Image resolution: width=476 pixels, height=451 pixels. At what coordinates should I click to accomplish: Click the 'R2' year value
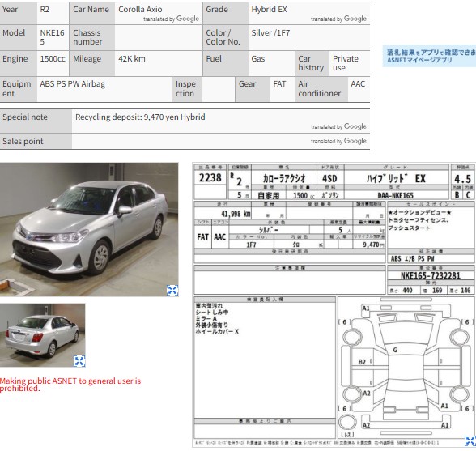coord(45,10)
